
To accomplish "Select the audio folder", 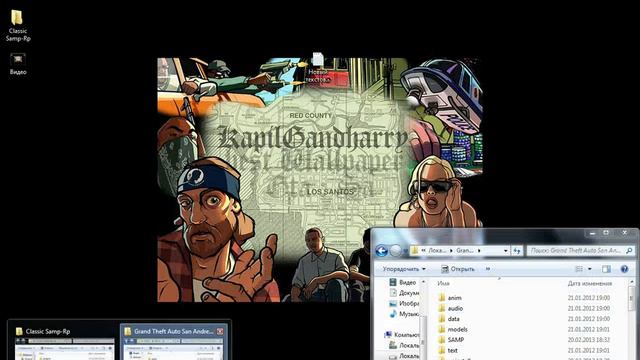I will click(450, 309).
